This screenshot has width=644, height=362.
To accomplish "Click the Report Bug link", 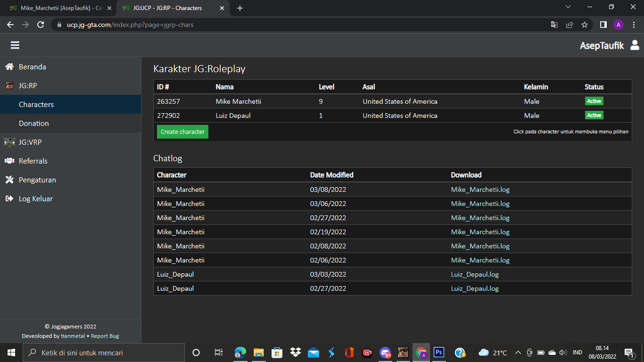I will [105, 336].
